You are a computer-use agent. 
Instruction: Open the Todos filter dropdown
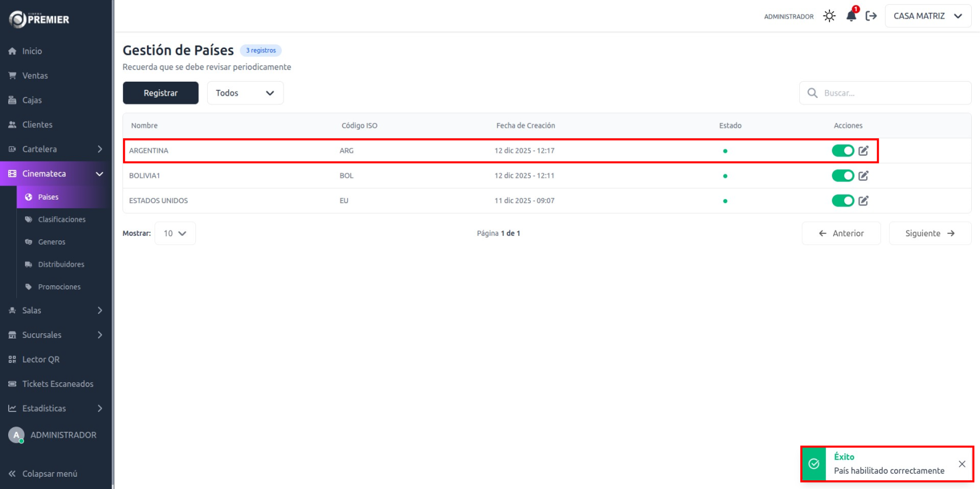point(245,93)
